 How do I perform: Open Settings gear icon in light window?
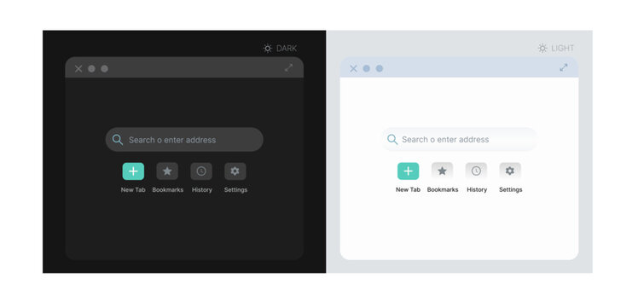[510, 171]
